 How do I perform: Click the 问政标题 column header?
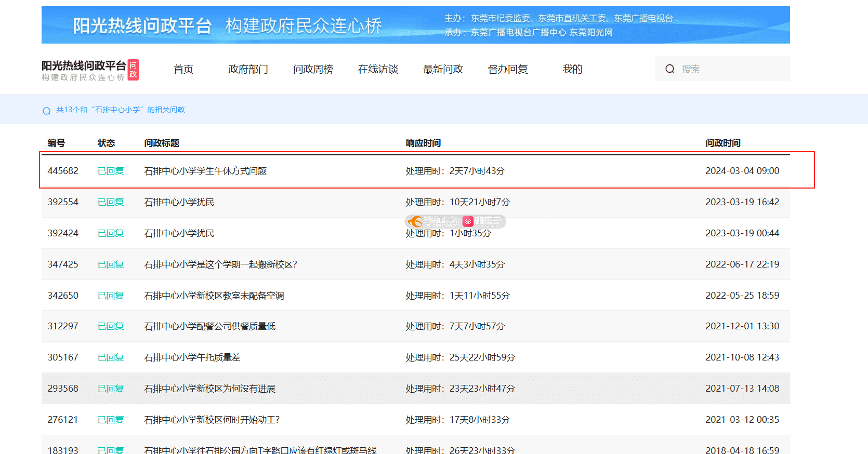162,143
